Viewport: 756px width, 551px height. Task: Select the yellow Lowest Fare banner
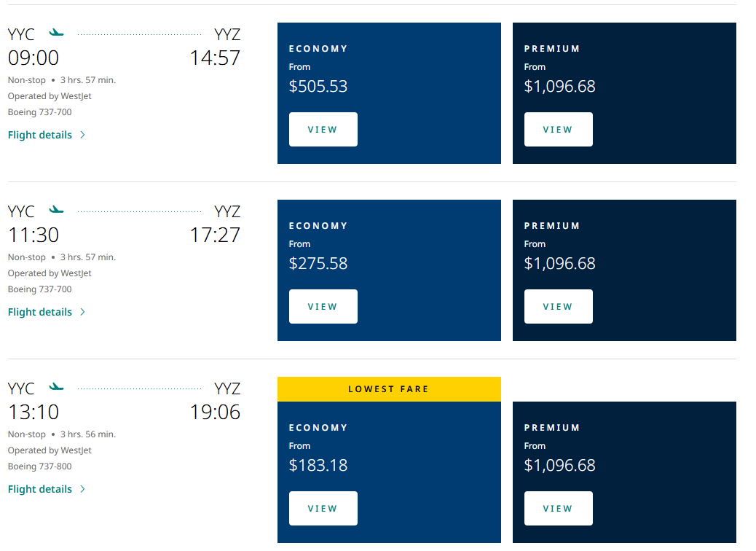(389, 389)
